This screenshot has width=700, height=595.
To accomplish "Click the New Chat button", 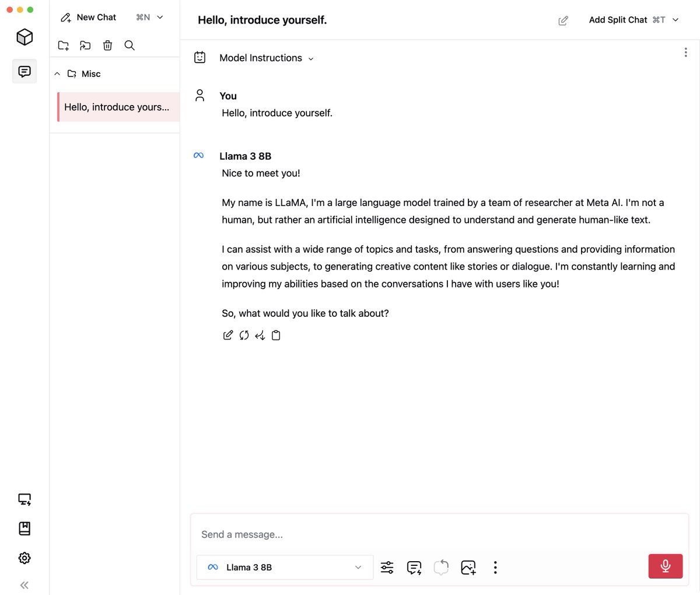I will (x=89, y=17).
